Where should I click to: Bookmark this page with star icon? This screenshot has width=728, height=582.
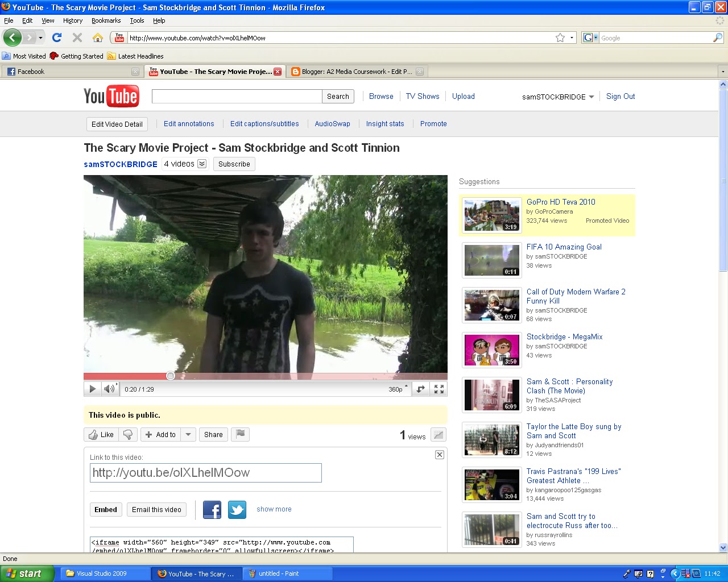[560, 38]
